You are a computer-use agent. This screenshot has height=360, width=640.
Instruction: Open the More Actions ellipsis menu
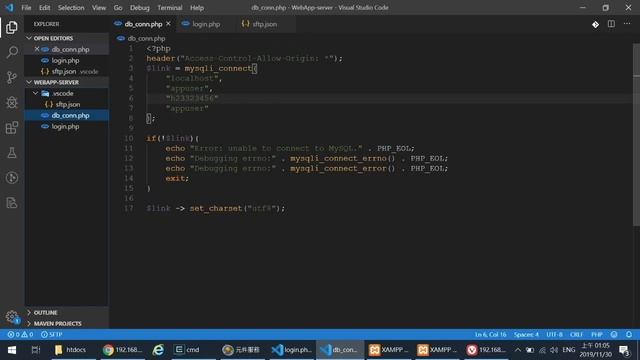click(627, 24)
